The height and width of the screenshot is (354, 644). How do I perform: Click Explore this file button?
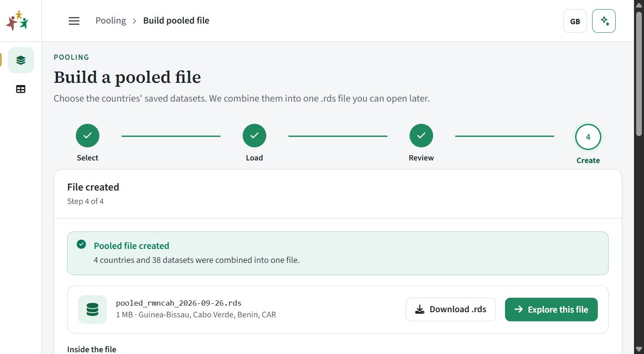pyautogui.click(x=551, y=310)
